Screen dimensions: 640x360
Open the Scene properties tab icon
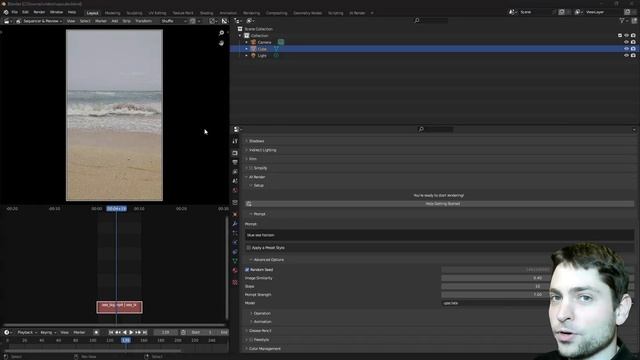235,181
